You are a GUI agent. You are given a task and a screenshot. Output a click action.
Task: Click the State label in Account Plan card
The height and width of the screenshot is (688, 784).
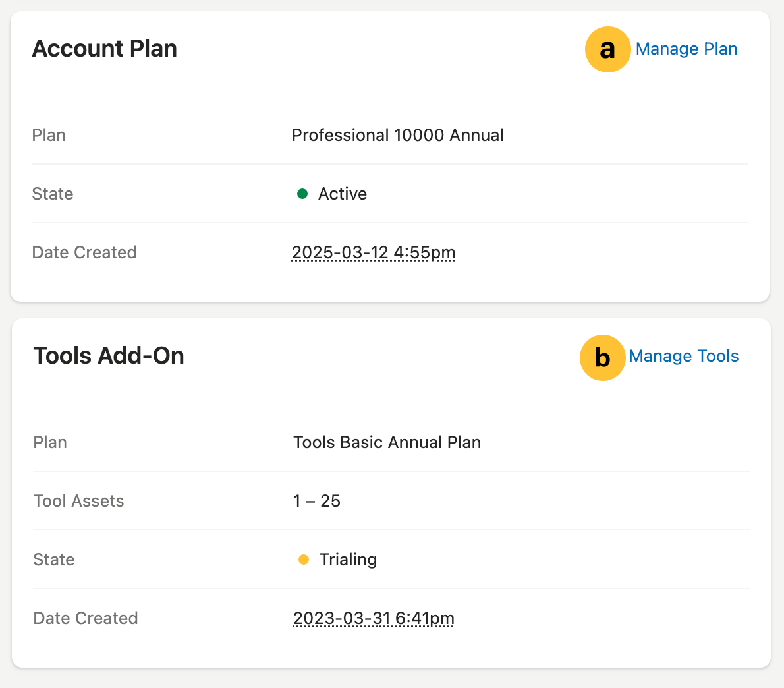53,194
